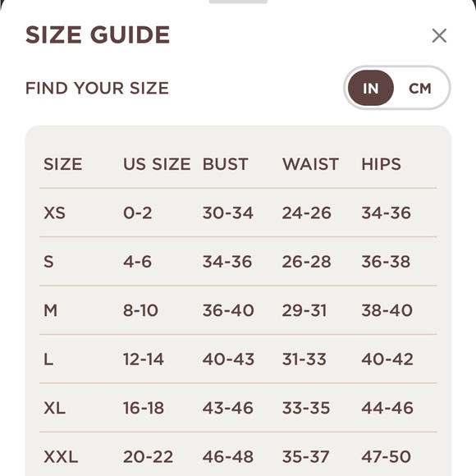Click the SIZE column header
The image size is (476, 476).
tap(63, 164)
